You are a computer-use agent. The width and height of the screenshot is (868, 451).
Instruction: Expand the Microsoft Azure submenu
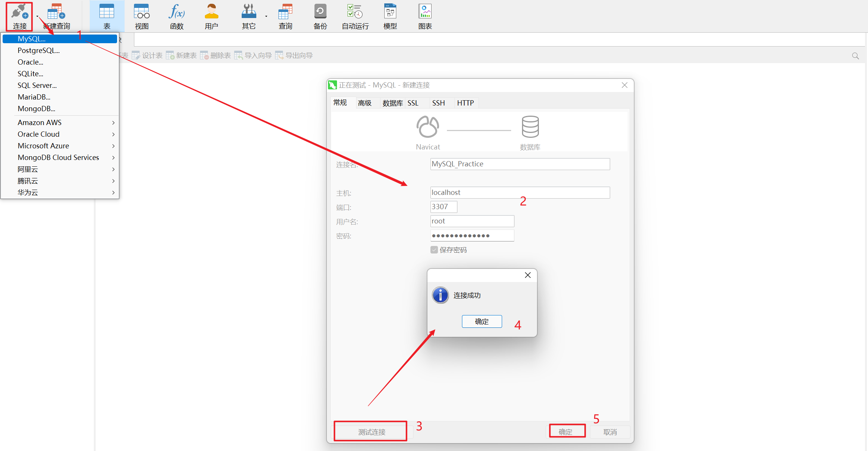tap(113, 146)
